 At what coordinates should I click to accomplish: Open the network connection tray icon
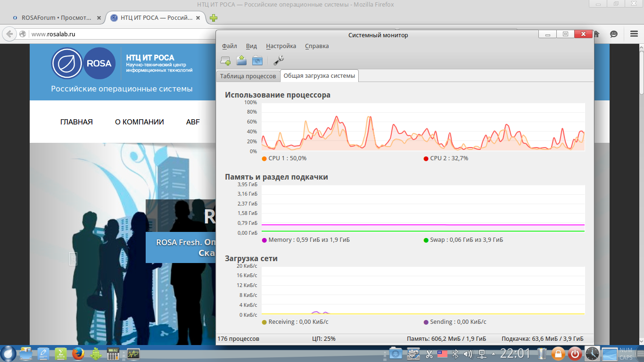(482, 354)
